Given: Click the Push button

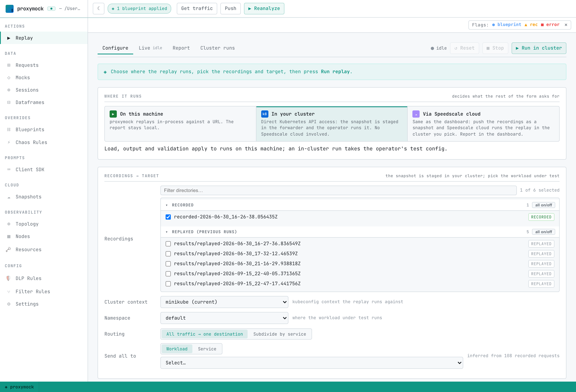Looking at the screenshot, I should coord(230,9).
